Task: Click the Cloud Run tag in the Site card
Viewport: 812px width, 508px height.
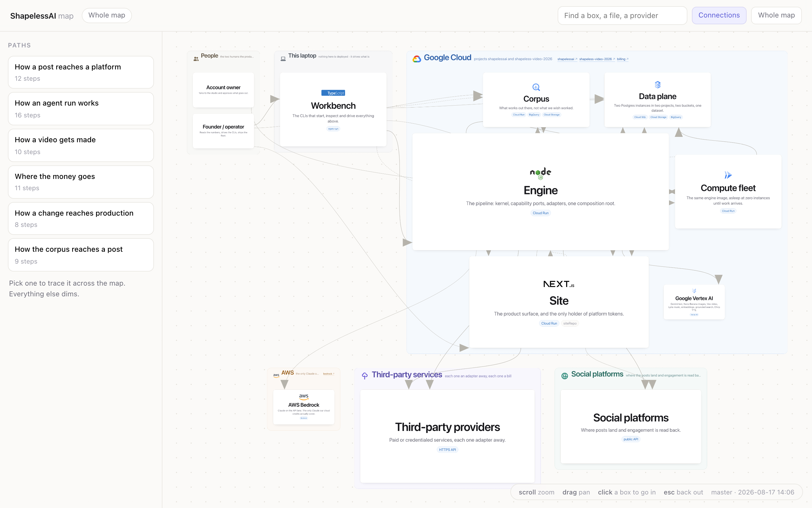Action: point(549,323)
